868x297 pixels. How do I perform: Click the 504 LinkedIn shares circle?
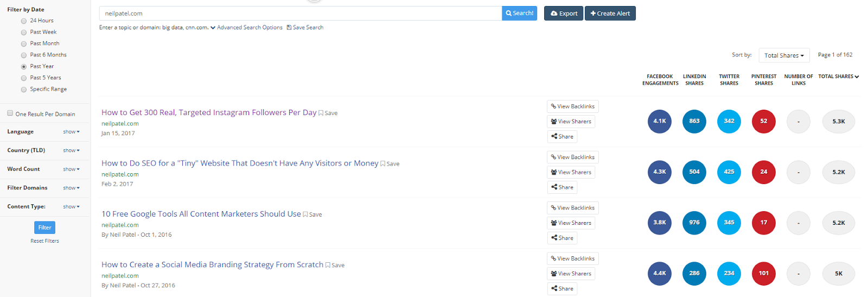(x=694, y=172)
